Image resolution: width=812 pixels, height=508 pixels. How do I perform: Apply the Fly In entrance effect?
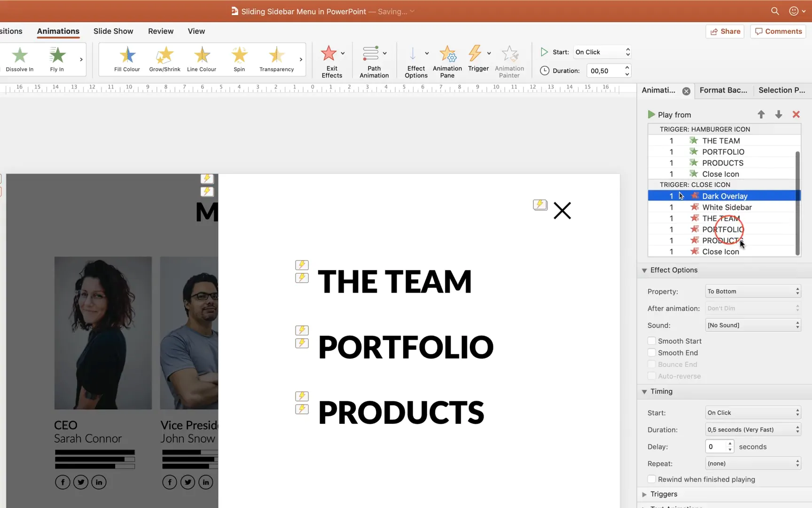coord(57,59)
